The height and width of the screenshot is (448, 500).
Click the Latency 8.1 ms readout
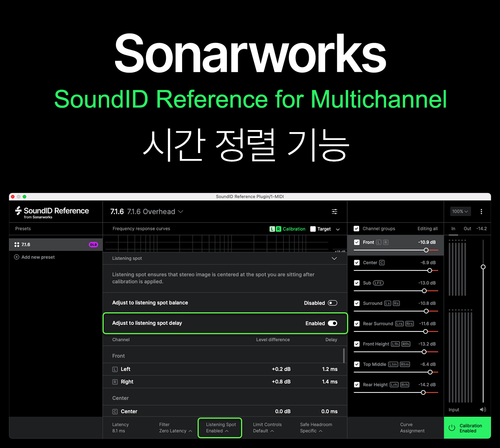[120, 428]
